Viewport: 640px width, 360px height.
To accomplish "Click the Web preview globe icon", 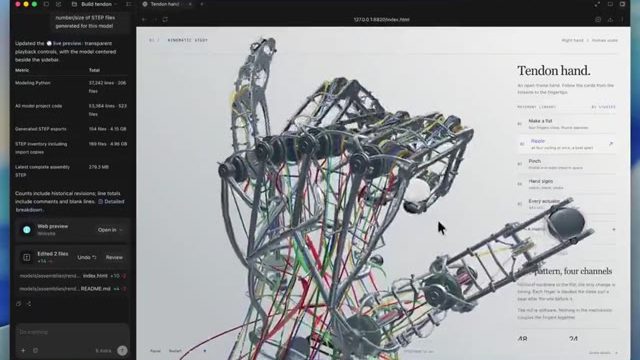I will [x=27, y=230].
